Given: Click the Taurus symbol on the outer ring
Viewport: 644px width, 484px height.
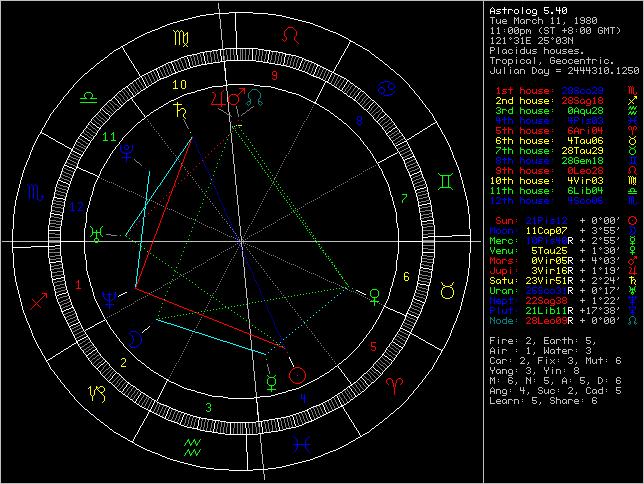Looking at the screenshot, I should (447, 290).
